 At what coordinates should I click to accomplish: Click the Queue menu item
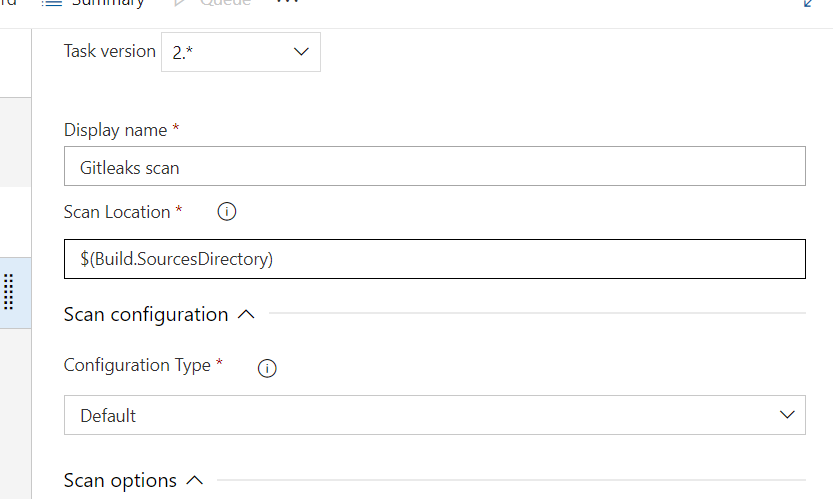point(212,3)
